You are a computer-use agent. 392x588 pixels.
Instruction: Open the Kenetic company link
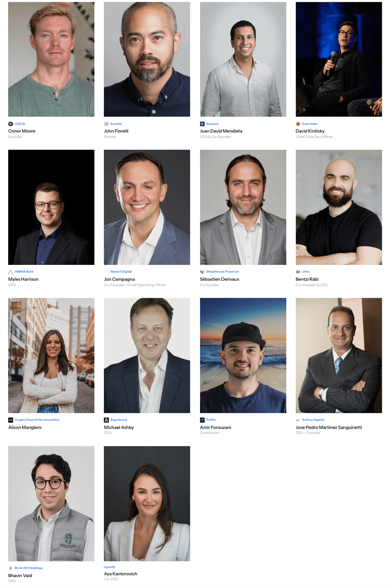tap(116, 124)
